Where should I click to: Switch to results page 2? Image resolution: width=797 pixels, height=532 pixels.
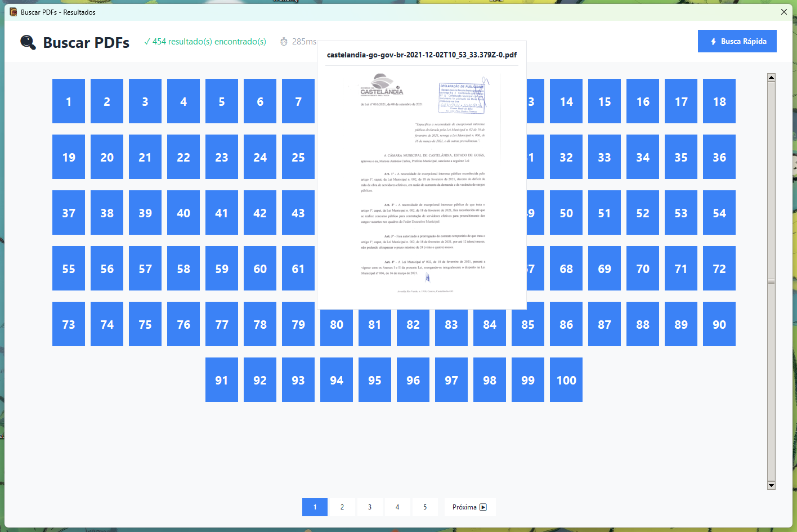pyautogui.click(x=342, y=507)
